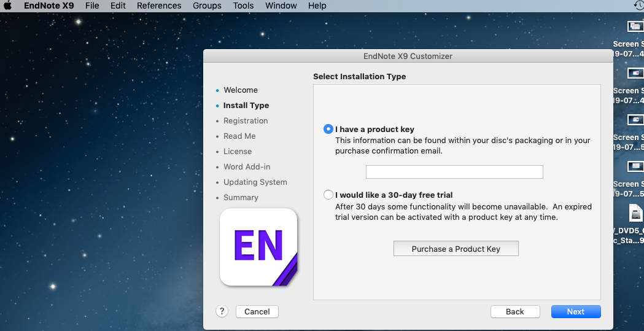Viewport: 644px width, 331px height.
Task: Open the Edit menu
Action: pyautogui.click(x=118, y=6)
